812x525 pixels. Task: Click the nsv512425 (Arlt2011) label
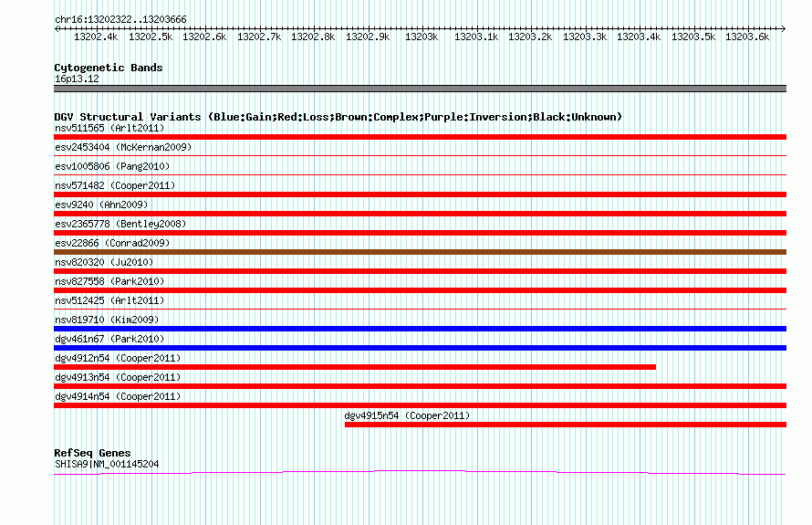(x=109, y=300)
